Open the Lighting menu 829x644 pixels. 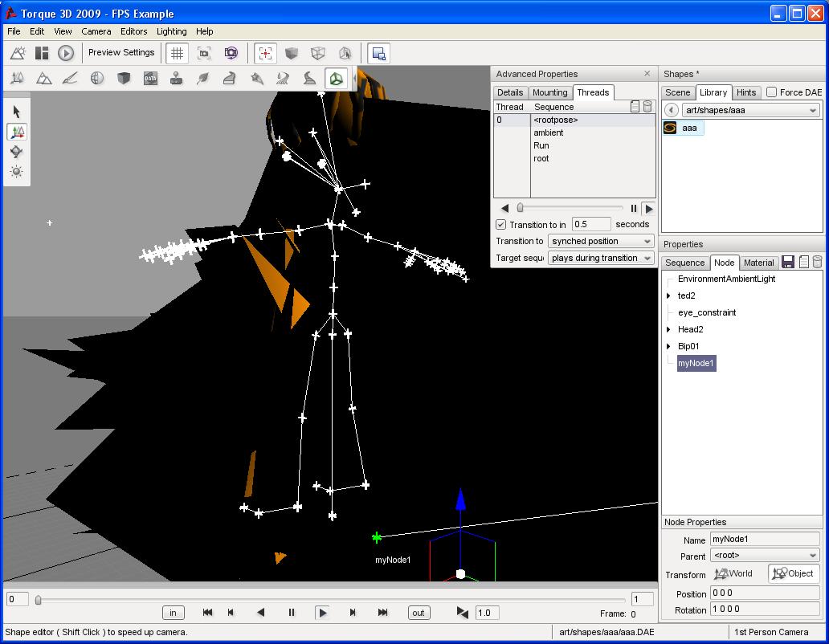click(171, 31)
